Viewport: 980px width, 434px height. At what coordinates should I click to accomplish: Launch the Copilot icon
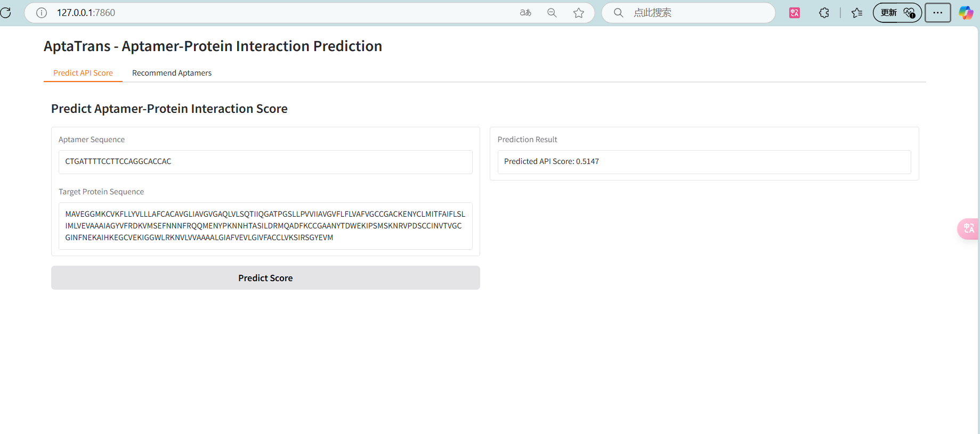(966, 13)
